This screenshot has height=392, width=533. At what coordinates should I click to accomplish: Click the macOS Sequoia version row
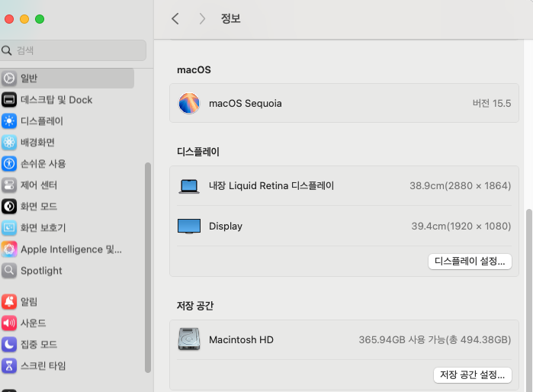(x=344, y=103)
